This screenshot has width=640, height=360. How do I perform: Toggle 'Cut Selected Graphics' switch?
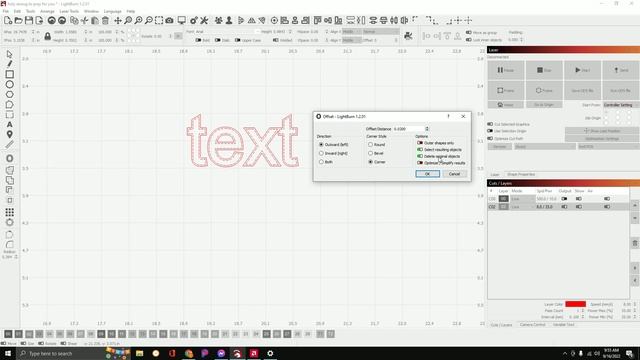click(490, 124)
